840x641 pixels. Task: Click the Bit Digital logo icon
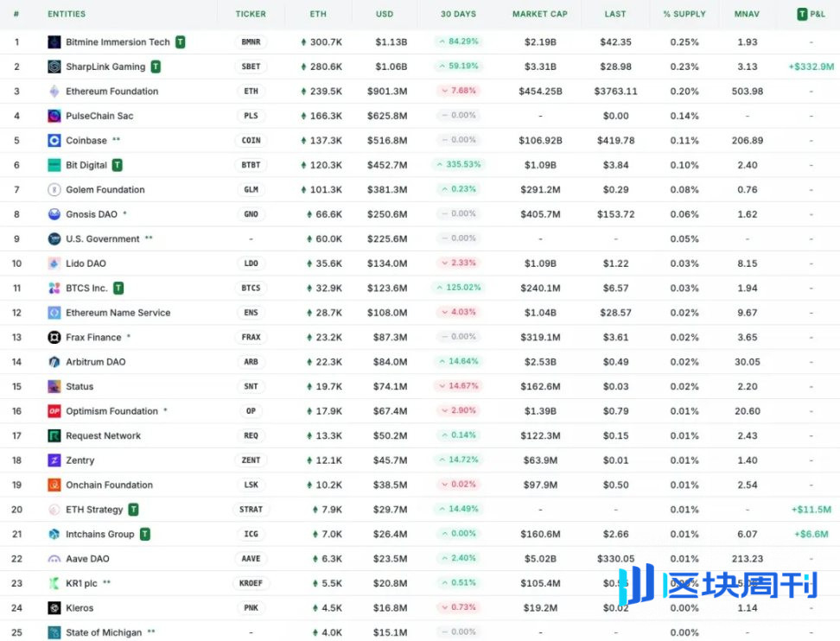(x=54, y=165)
